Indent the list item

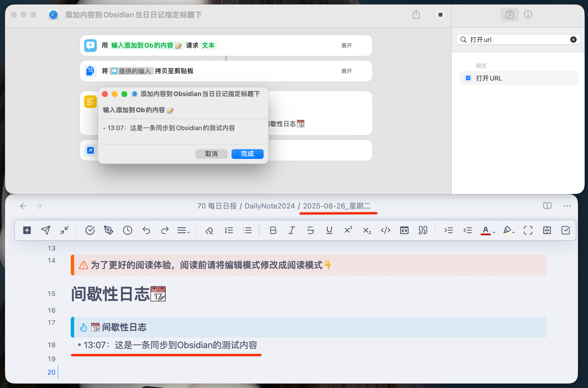point(448,230)
